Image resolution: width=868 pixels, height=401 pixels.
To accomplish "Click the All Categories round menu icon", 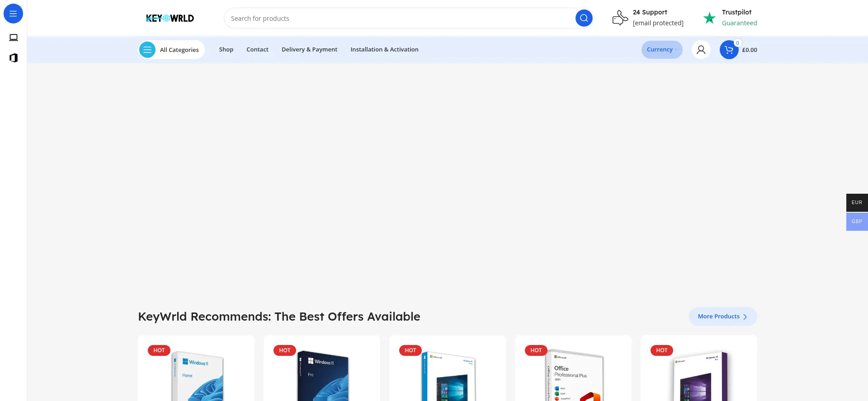I will (147, 50).
